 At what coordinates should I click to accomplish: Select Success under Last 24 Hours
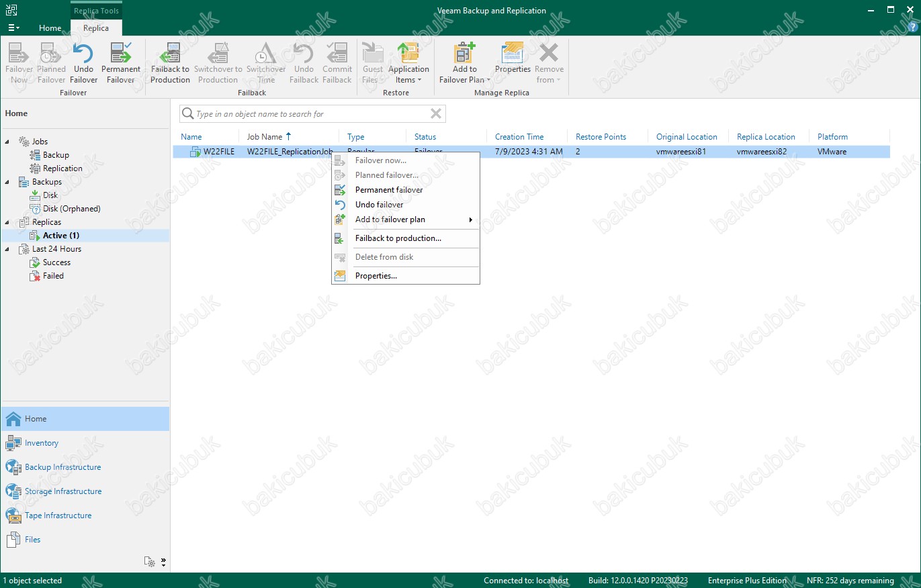56,262
